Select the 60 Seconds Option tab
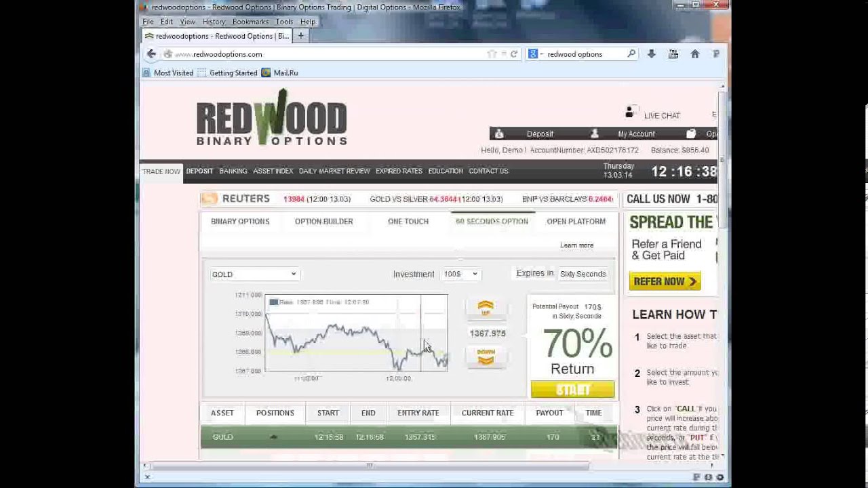Screen dimensions: 868x488 pyautogui.click(x=492, y=222)
